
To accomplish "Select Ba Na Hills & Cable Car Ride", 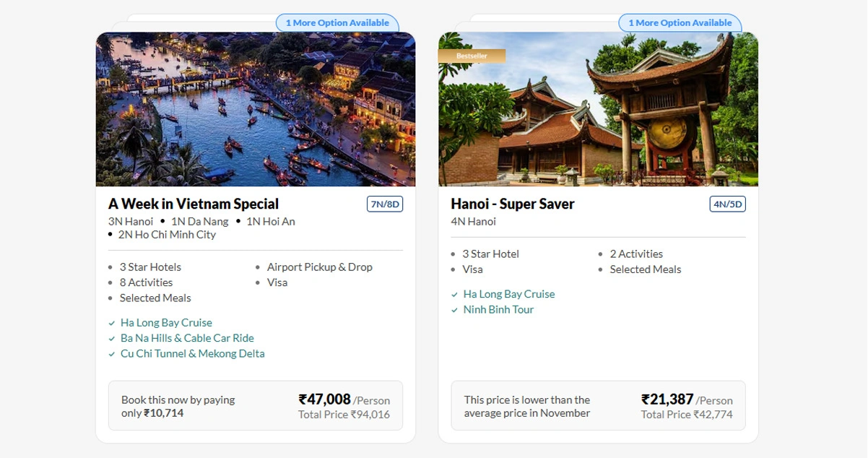I will [x=187, y=338].
